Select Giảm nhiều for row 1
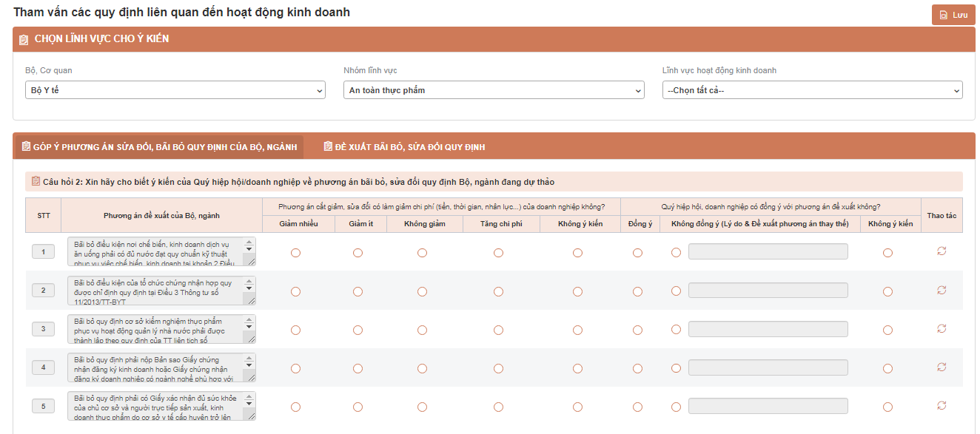The height and width of the screenshot is (434, 980). (x=296, y=253)
